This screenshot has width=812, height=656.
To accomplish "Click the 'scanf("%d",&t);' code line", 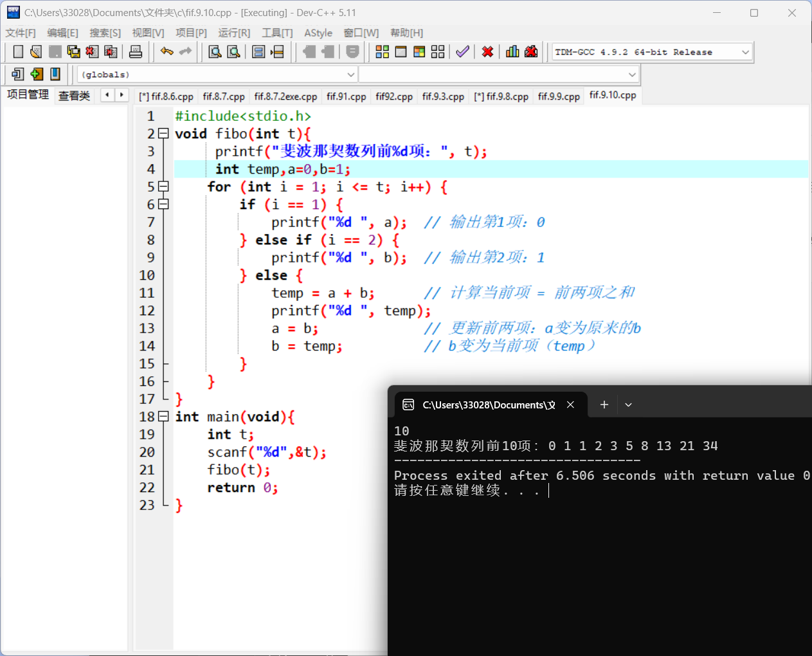I will (267, 452).
